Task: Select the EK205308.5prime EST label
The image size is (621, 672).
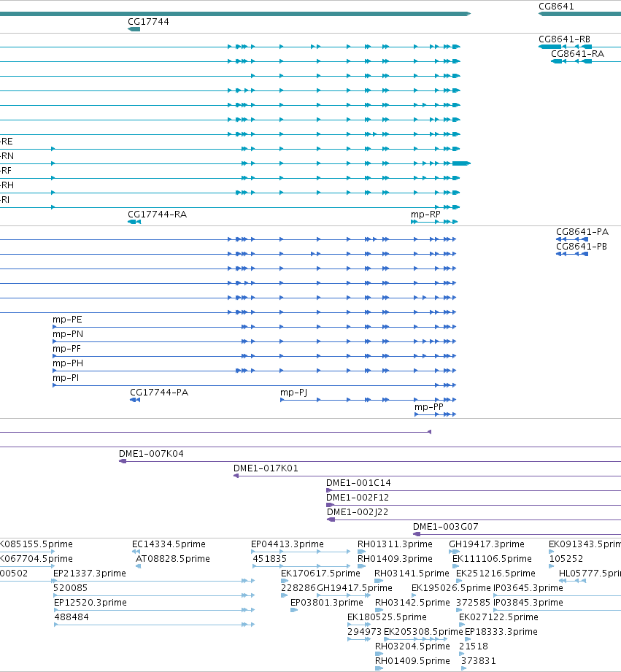Action: tap(423, 631)
